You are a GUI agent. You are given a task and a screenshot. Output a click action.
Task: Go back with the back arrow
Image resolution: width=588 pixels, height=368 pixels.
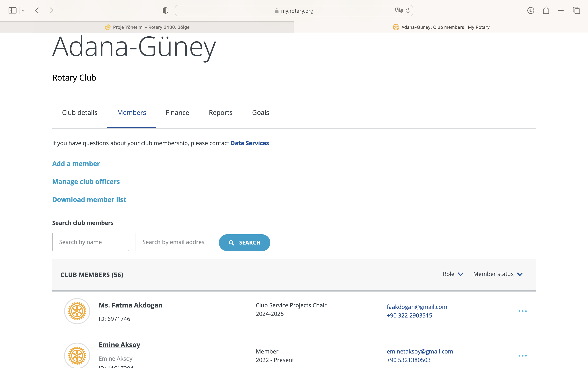click(37, 10)
